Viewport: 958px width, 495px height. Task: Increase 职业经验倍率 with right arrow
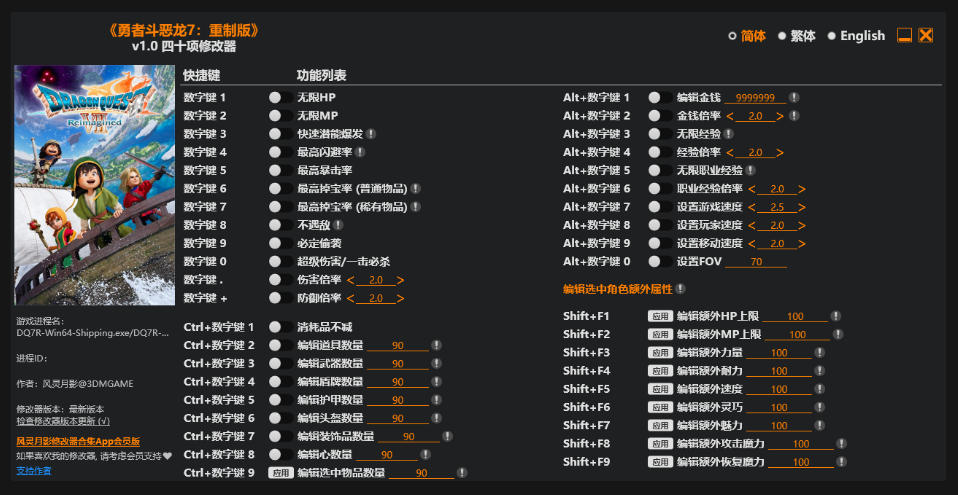pos(802,189)
